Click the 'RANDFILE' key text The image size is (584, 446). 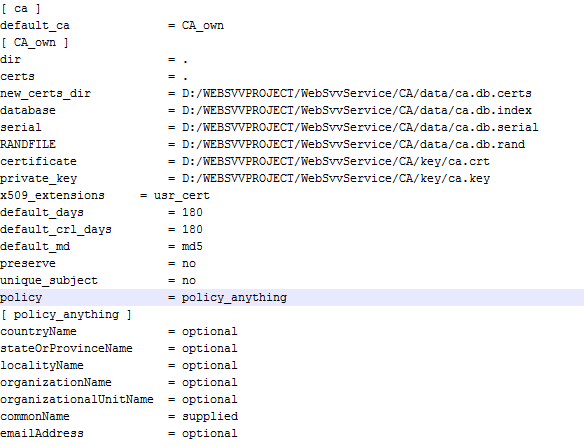(x=28, y=144)
